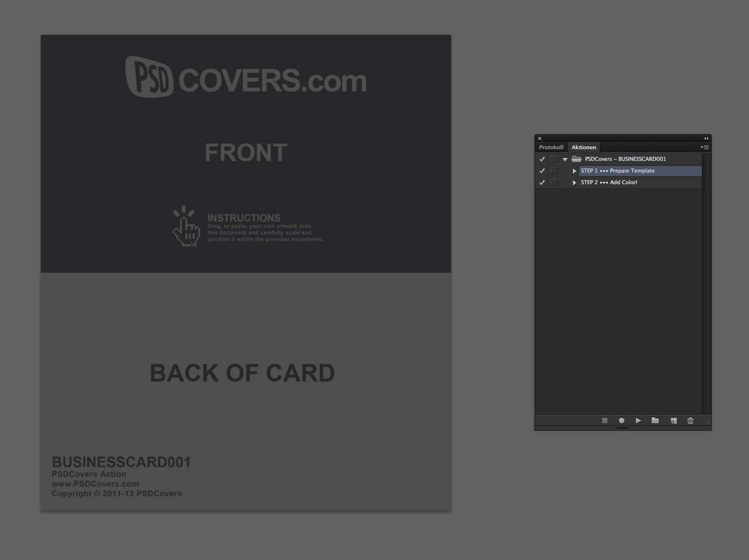Collapse the PSDCovers - BUSINESSCARD001 action set
The height and width of the screenshot is (560, 749).
tap(565, 159)
